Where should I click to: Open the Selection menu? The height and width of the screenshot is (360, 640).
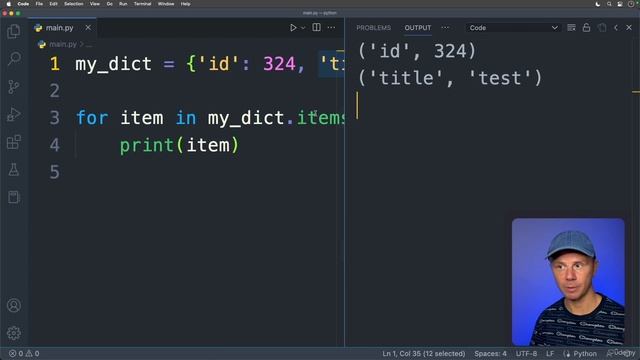point(73,4)
